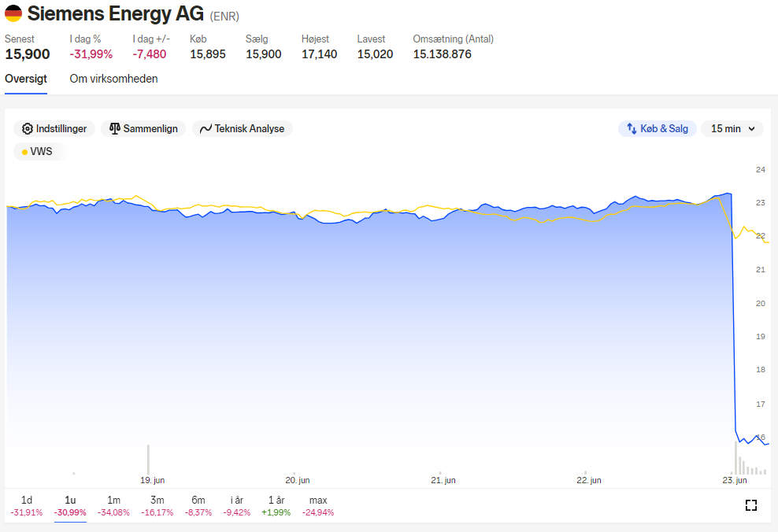Click the Indstillinger gear icon

point(28,129)
